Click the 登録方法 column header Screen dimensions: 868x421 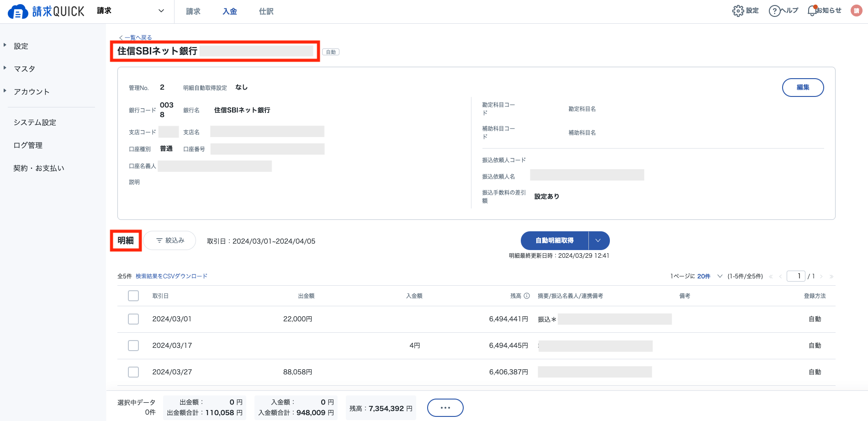(x=815, y=296)
